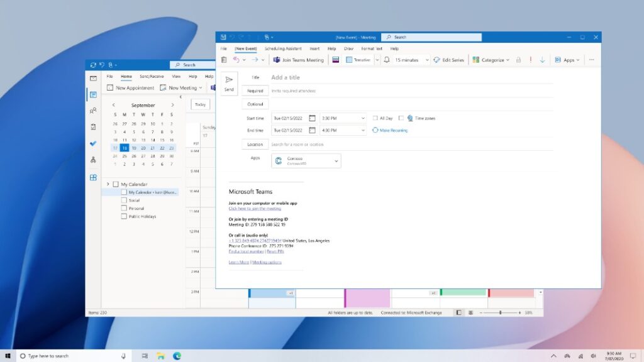Click the Send button
Viewport: 644px width, 362px height.
click(229, 84)
